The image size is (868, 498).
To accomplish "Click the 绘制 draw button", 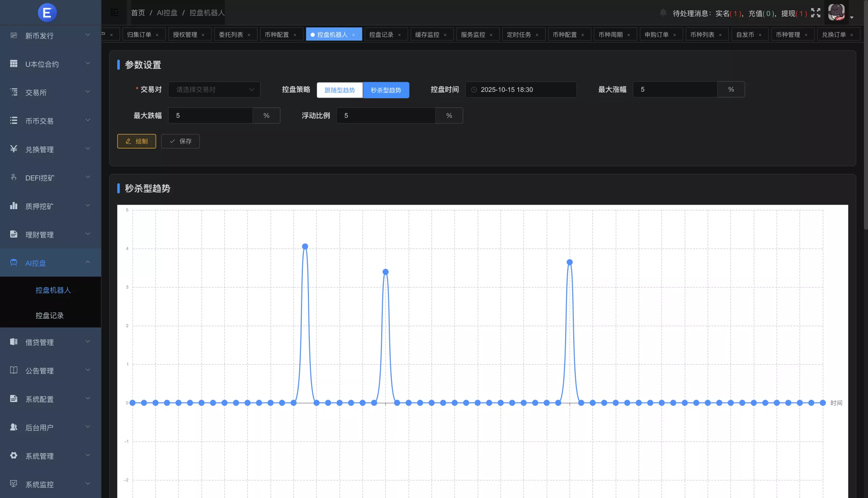I will click(x=136, y=141).
